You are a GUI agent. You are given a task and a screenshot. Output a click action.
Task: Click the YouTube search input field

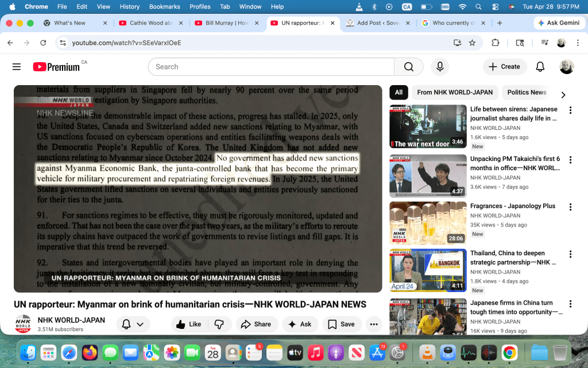pos(270,67)
